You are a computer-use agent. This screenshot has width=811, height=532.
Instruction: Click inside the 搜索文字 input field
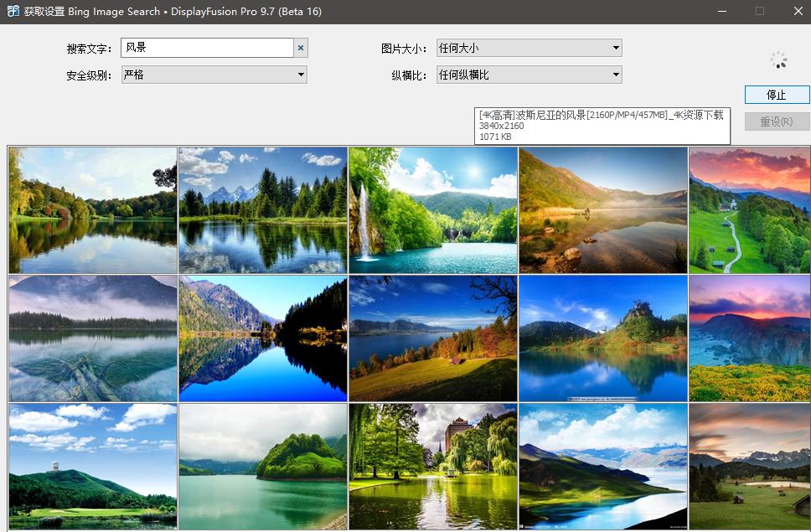click(205, 48)
